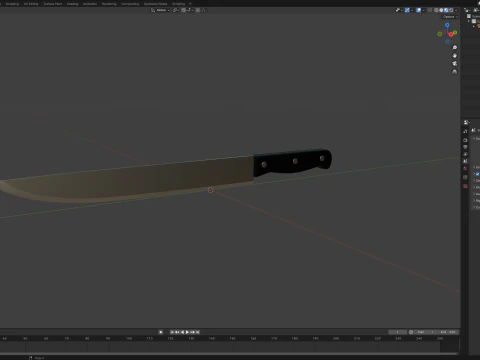Image resolution: width=480 pixels, height=360 pixels.
Task: Open the Geometry Nodes workspace tab
Action: tap(155, 4)
